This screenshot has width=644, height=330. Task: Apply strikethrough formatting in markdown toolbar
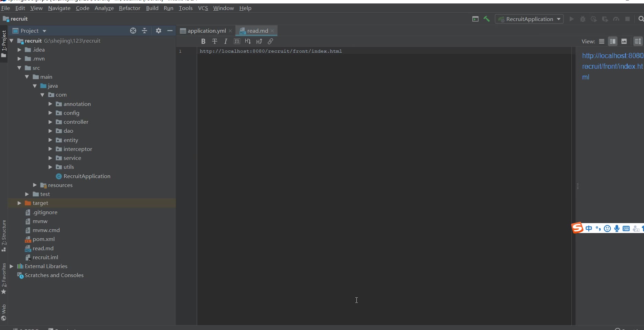click(215, 41)
